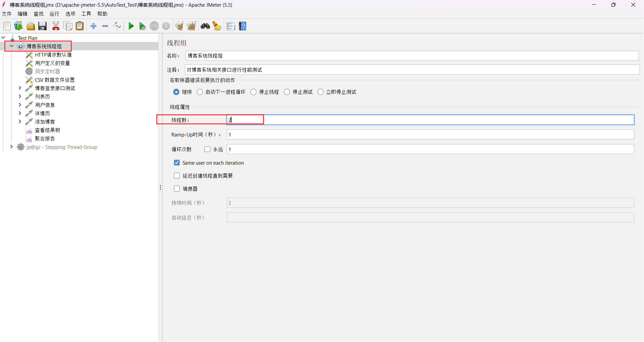The height and width of the screenshot is (342, 644).
Task: Click the Open file folder icon
Action: 31,26
